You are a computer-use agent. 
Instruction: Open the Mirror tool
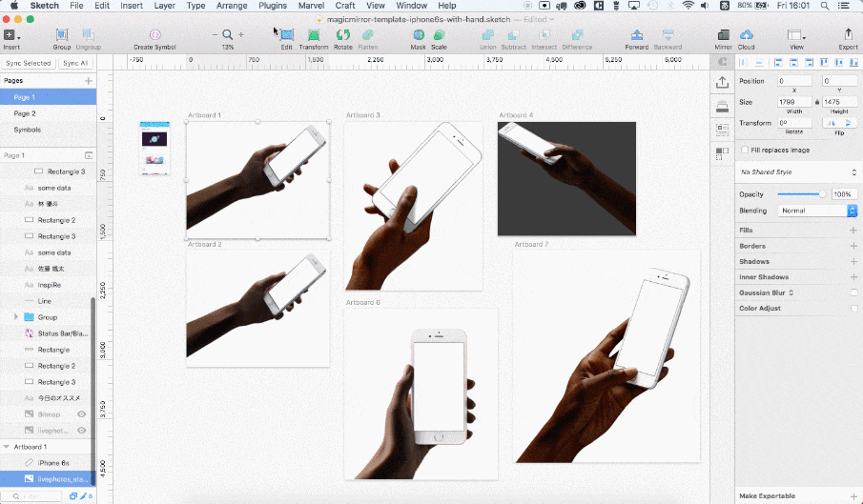[x=723, y=35]
